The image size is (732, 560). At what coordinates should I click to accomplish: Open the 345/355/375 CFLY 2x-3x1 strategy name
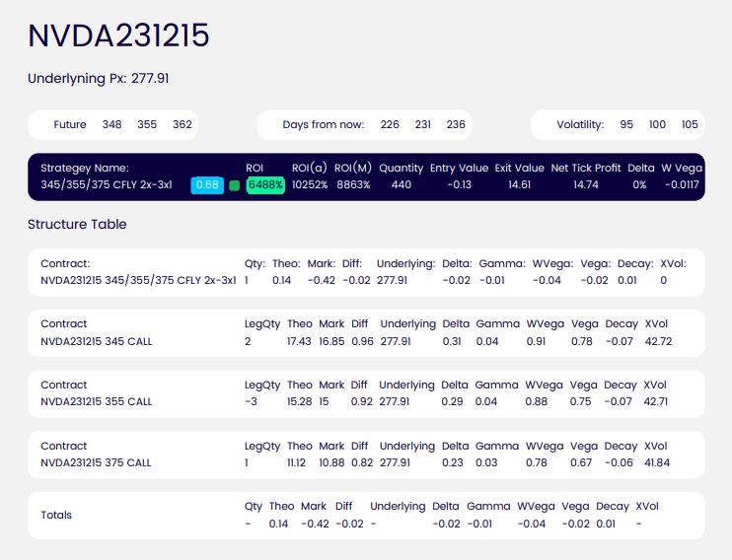[x=110, y=184]
